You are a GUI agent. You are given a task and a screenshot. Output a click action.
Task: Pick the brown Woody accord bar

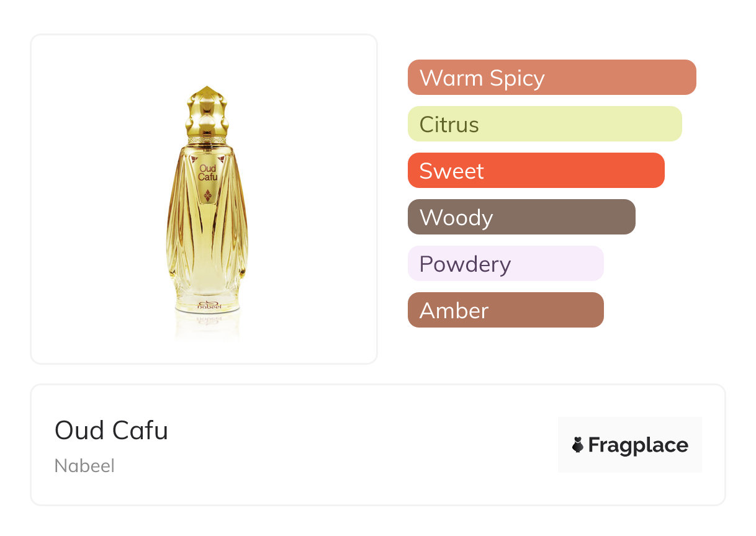pyautogui.click(x=521, y=217)
